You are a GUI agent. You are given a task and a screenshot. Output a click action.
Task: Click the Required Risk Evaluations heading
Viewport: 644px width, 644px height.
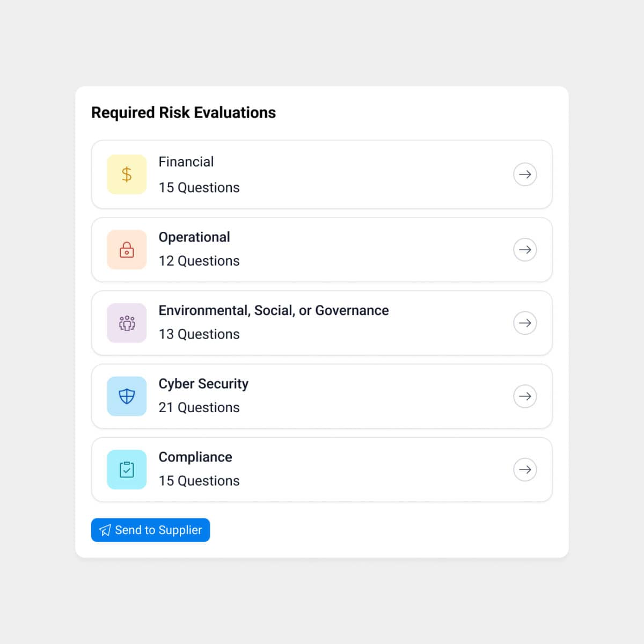coord(184,113)
